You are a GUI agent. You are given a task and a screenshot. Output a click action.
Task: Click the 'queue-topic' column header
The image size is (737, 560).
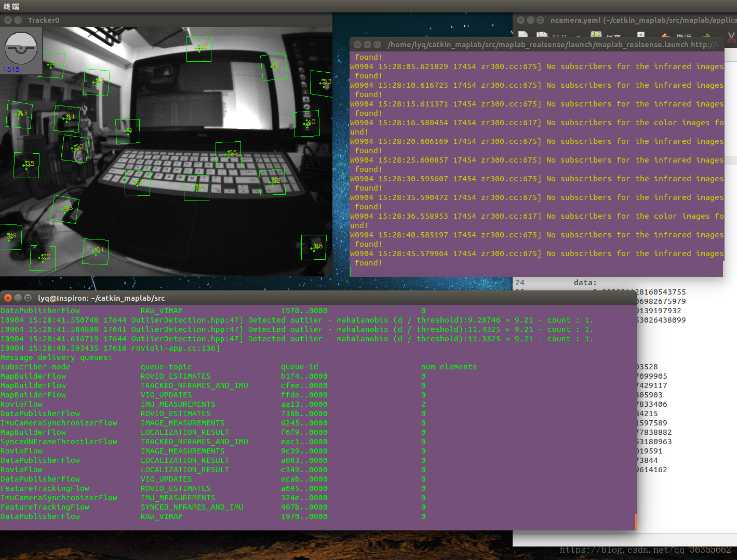click(x=166, y=367)
